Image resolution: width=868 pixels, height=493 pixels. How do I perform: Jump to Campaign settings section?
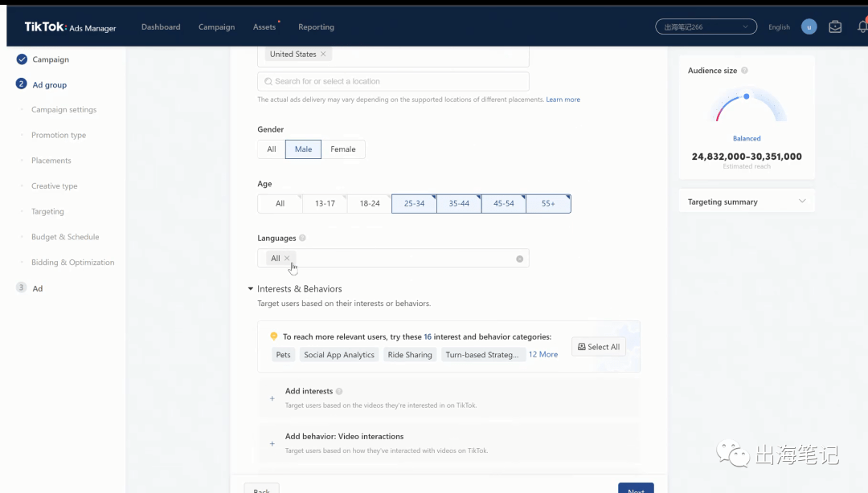tap(63, 109)
